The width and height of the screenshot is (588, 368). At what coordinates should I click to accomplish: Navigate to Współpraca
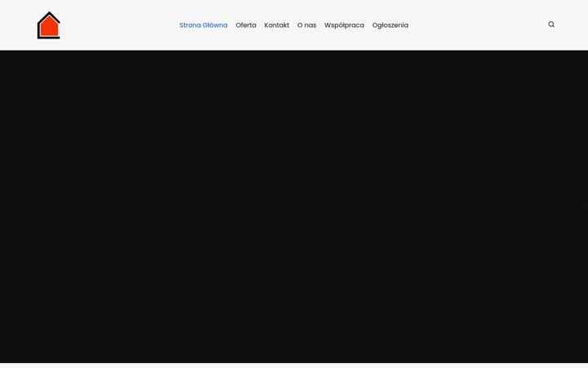pos(345,25)
